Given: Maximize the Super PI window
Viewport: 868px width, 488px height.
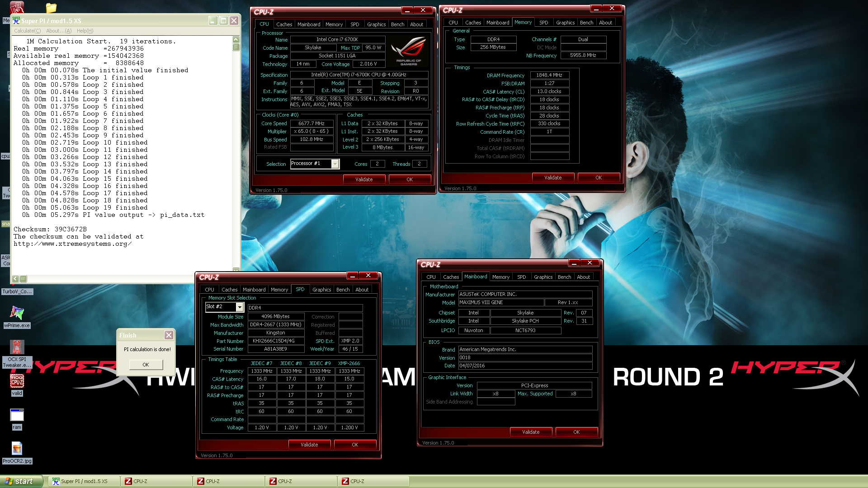Looking at the screenshot, I should click(223, 20).
